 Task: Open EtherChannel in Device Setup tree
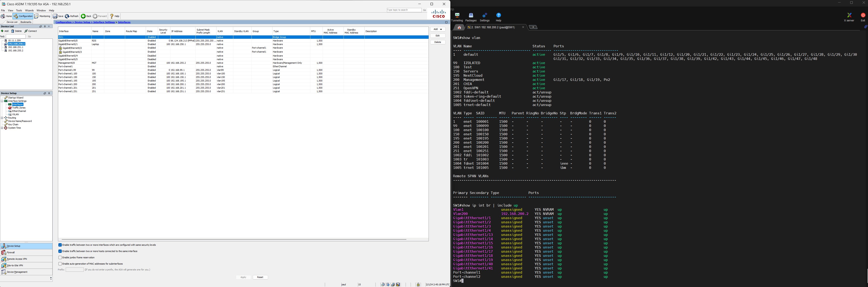tap(19, 111)
